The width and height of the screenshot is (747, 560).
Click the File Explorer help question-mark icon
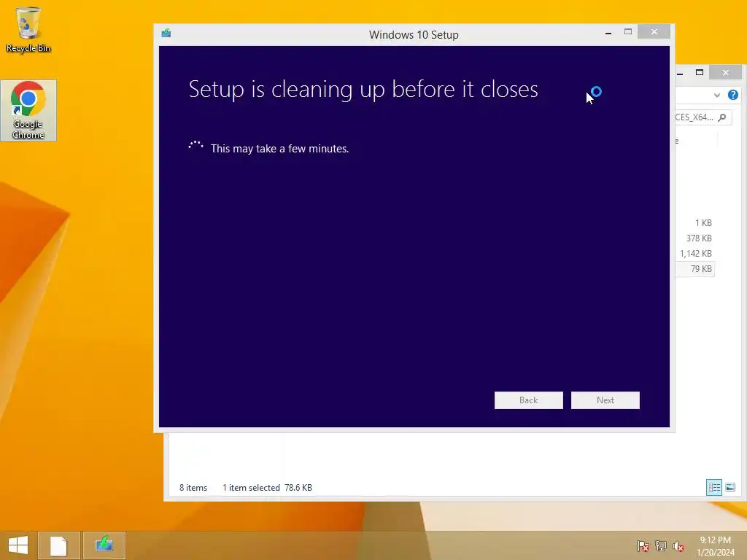(732, 95)
